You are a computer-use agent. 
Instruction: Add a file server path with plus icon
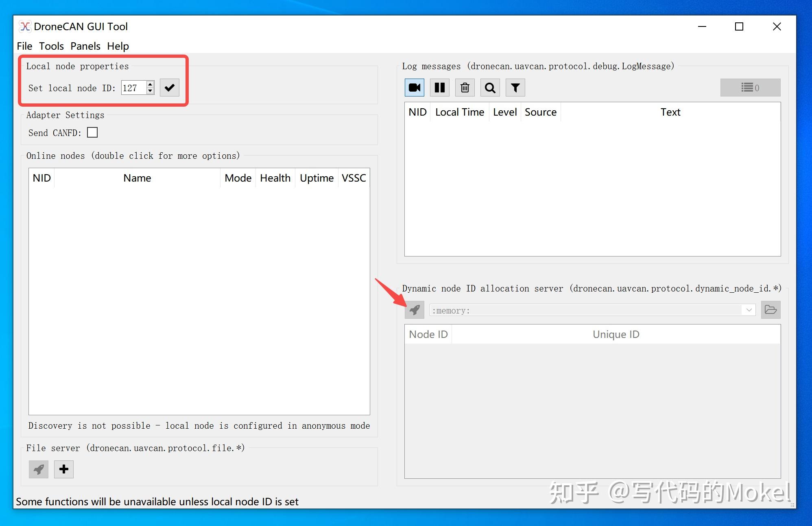(x=63, y=469)
